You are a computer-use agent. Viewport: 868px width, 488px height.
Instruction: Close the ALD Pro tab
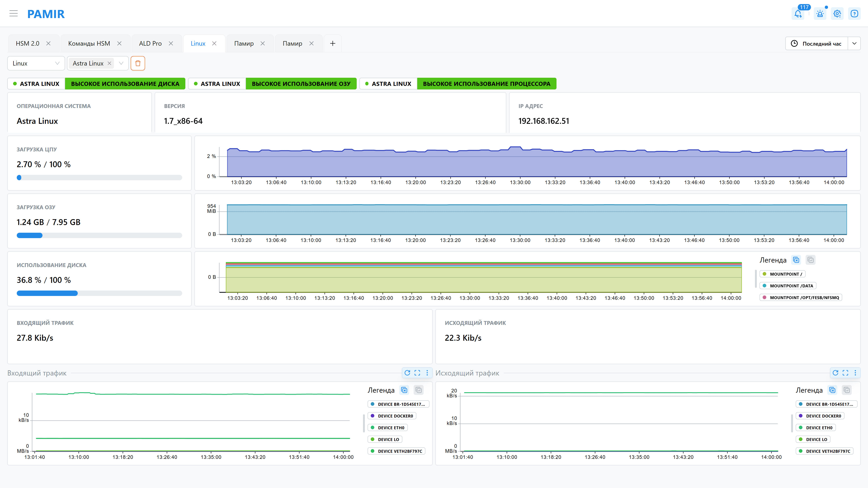171,43
